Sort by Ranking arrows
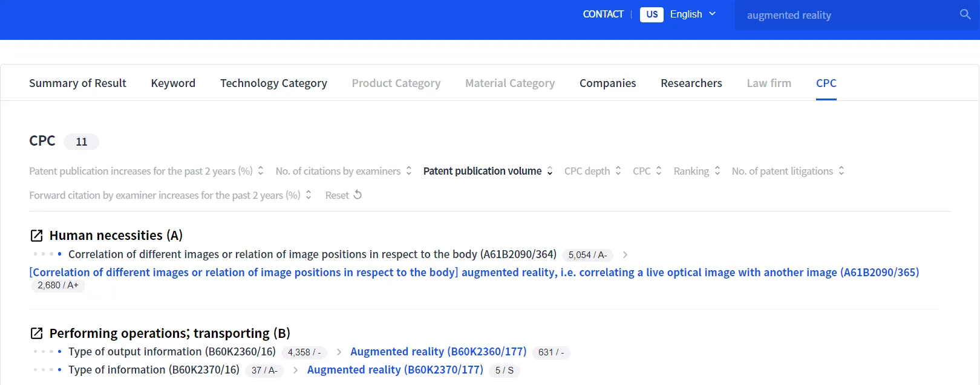Screen dimensions: 980x385 point(717,171)
